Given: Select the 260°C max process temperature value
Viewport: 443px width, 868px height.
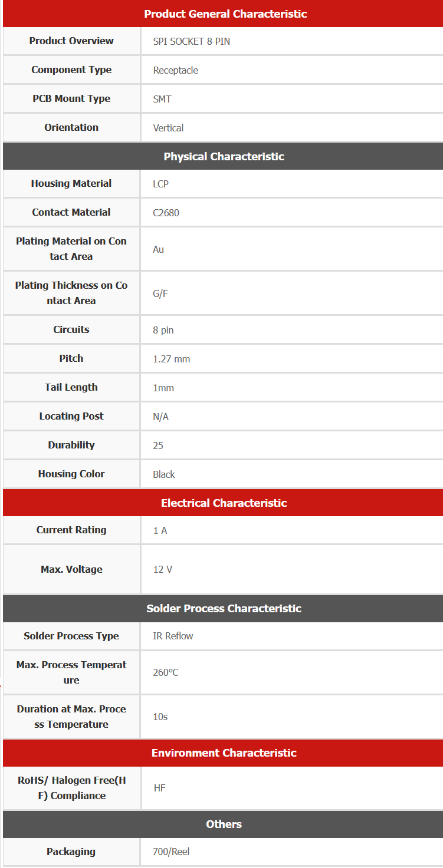Looking at the screenshot, I should click(x=166, y=672).
